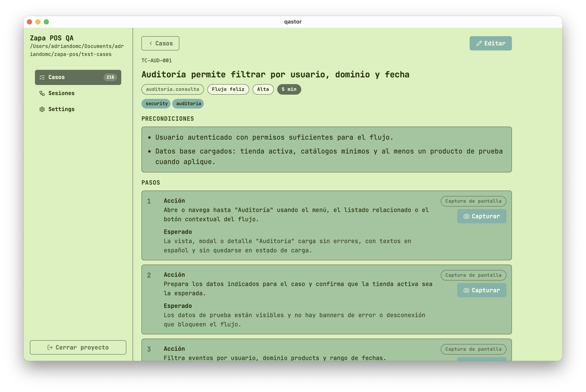Image resolution: width=586 pixels, height=392 pixels.
Task: Click precondition about Datos base cargados
Action: click(329, 156)
